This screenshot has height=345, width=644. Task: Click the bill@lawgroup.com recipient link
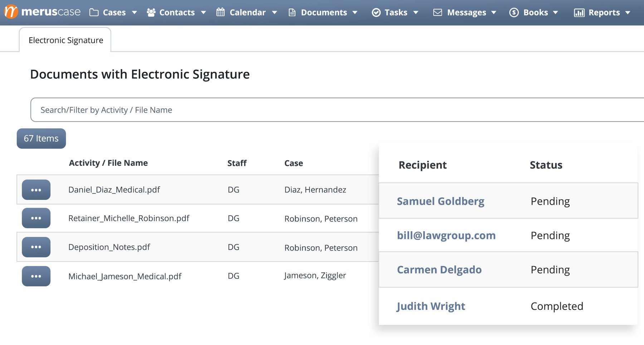tap(446, 235)
